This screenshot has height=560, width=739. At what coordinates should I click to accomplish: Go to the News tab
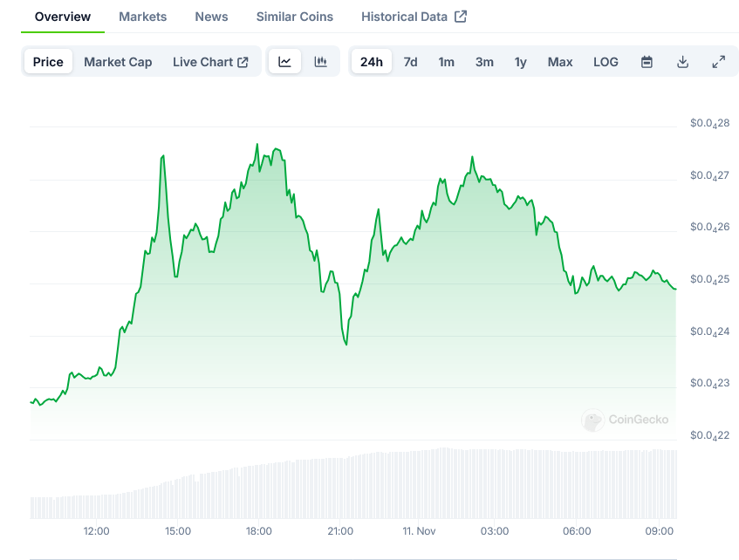point(211,17)
